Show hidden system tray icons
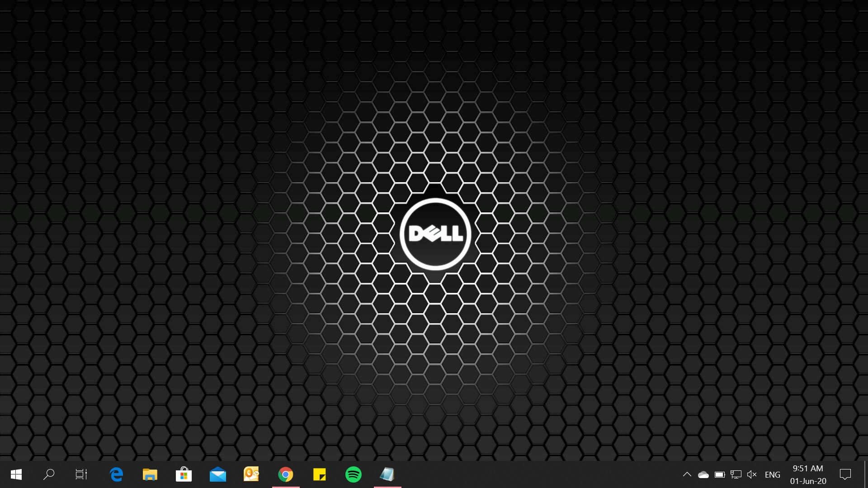Screen dimensions: 868x488 [687, 474]
